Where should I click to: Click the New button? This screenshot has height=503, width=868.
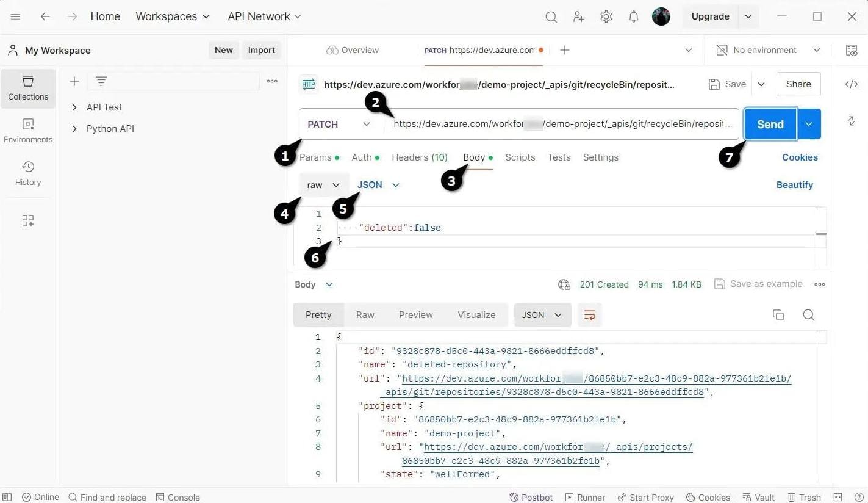tap(224, 50)
